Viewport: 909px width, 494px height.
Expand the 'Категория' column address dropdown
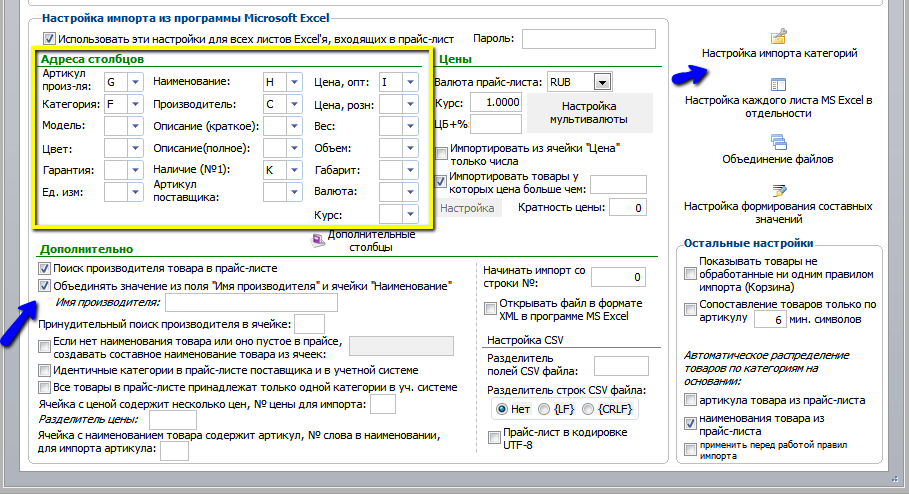[135, 104]
